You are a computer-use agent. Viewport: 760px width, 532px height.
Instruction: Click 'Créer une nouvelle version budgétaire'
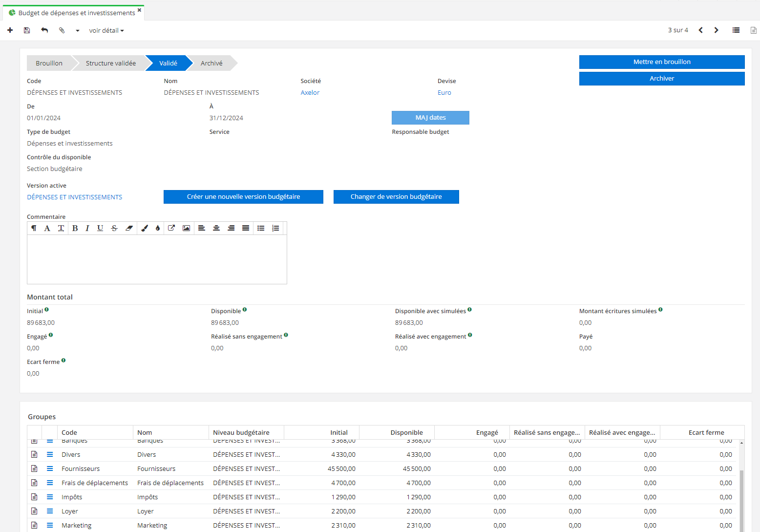click(x=243, y=197)
